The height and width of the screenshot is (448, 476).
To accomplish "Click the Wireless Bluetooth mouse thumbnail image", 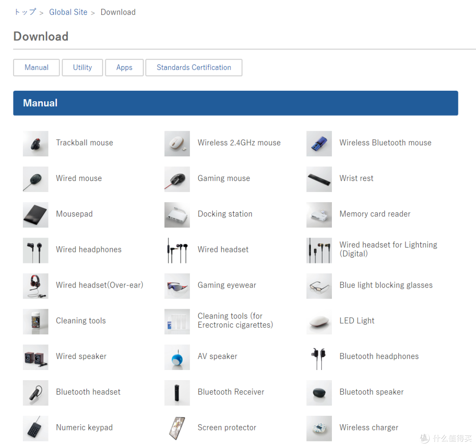I will (x=319, y=144).
